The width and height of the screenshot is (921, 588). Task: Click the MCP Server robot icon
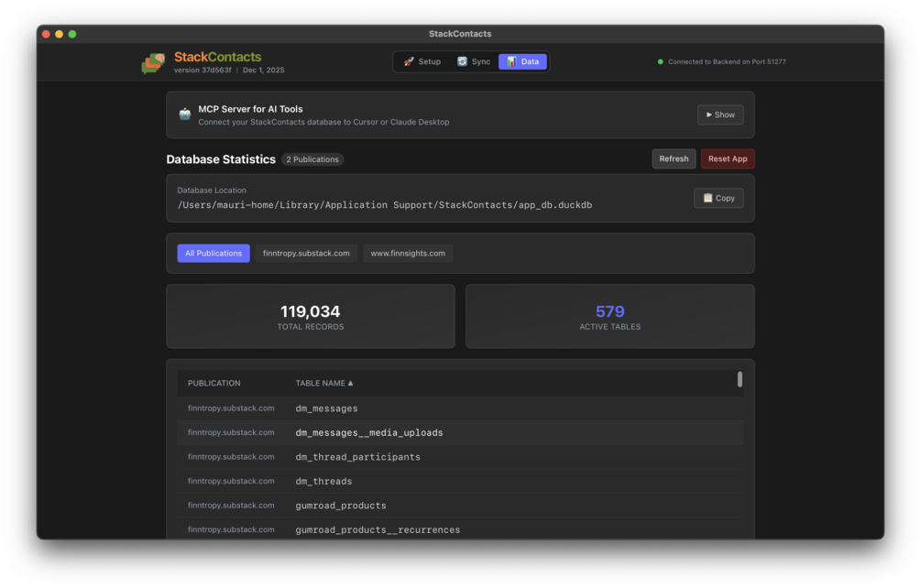[x=185, y=114]
